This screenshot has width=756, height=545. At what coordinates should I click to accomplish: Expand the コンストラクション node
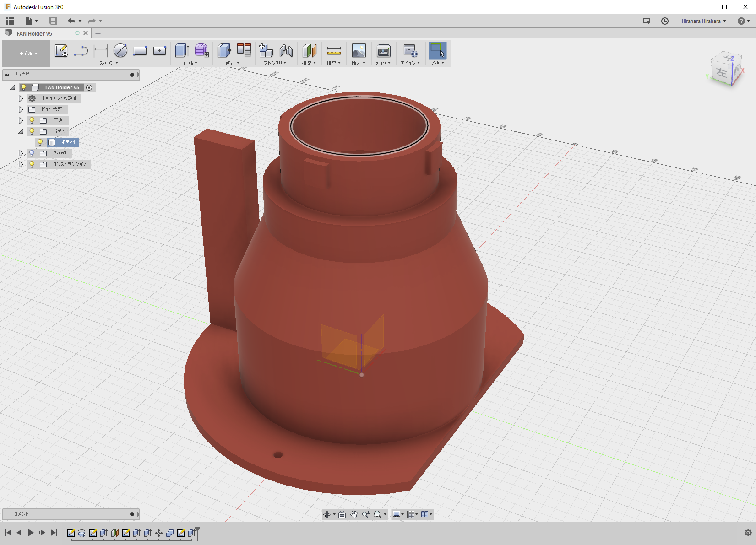21,164
